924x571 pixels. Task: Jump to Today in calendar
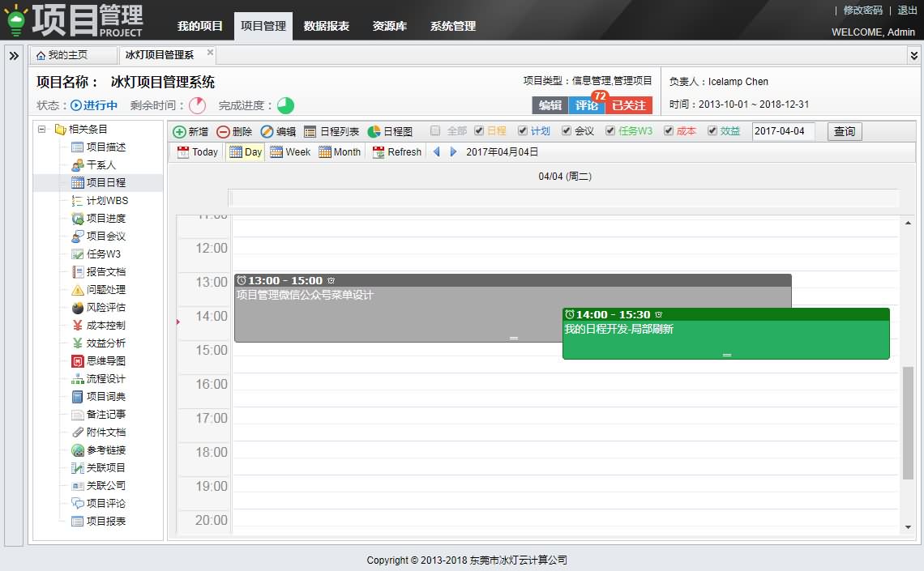[x=198, y=152]
